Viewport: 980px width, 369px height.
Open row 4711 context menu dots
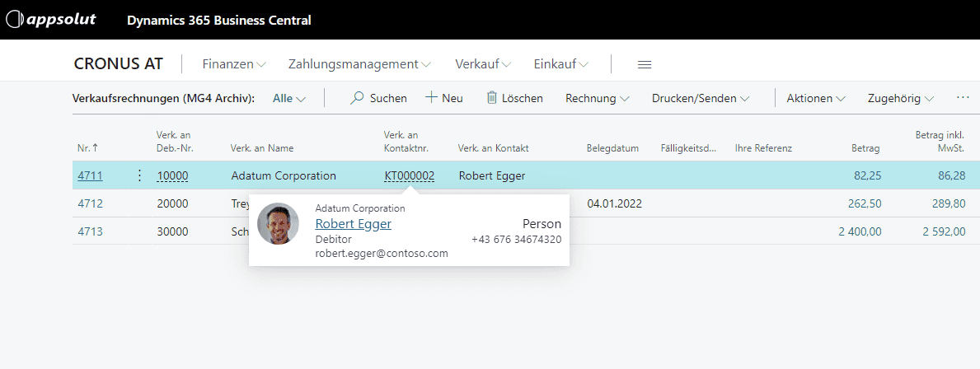[138, 175]
